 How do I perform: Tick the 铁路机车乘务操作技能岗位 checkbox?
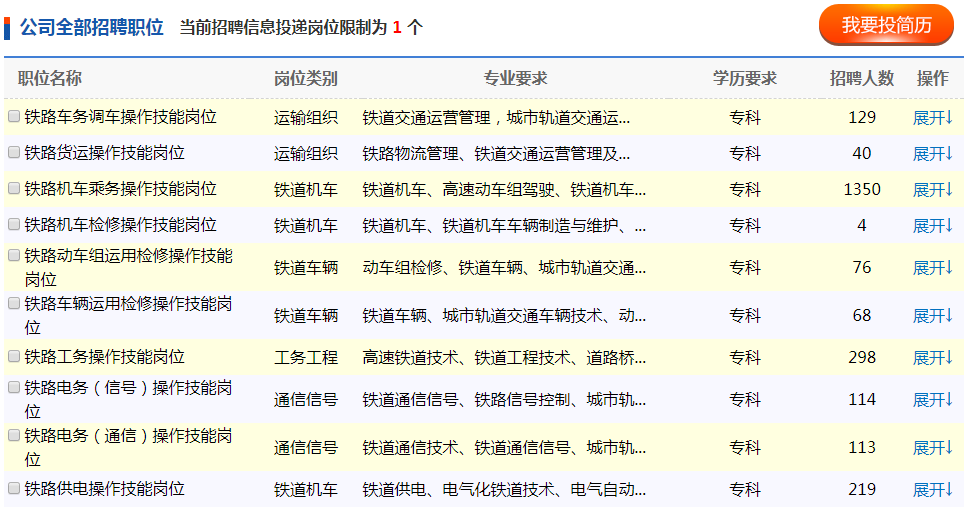tap(14, 189)
